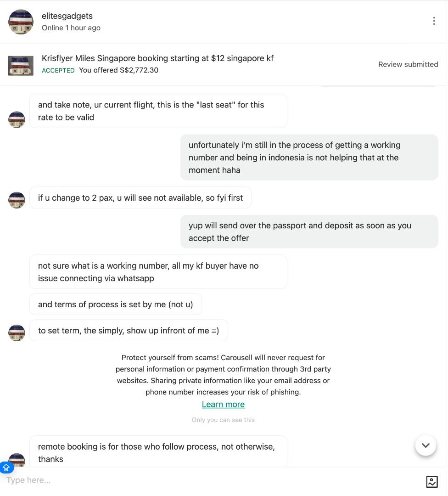
Task: Select the "connecting via whatsapp" message bubble
Action: coord(158,272)
